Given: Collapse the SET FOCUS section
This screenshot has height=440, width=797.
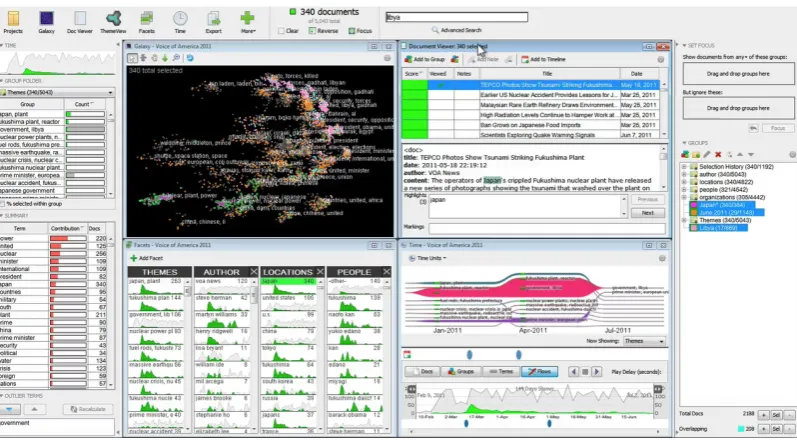Looking at the screenshot, I should tap(684, 46).
